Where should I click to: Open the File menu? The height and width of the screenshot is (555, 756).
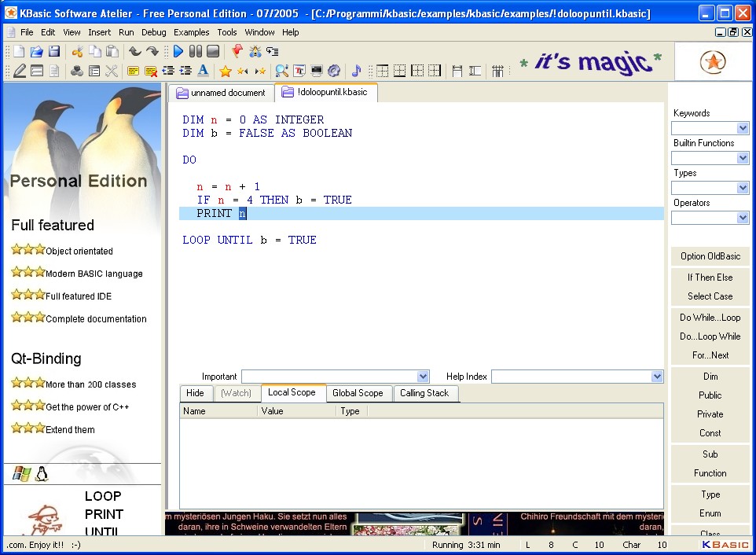click(27, 32)
